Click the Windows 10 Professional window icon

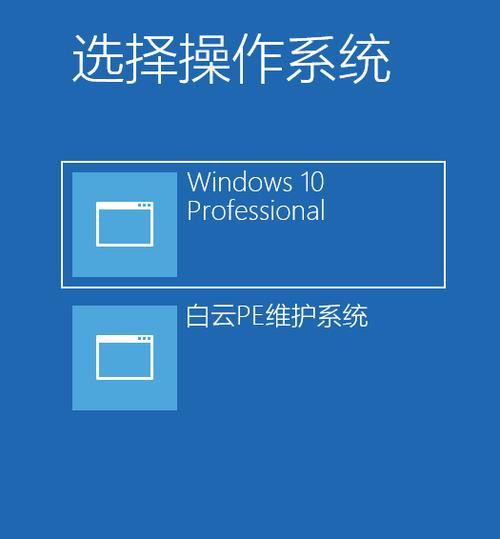tap(124, 224)
